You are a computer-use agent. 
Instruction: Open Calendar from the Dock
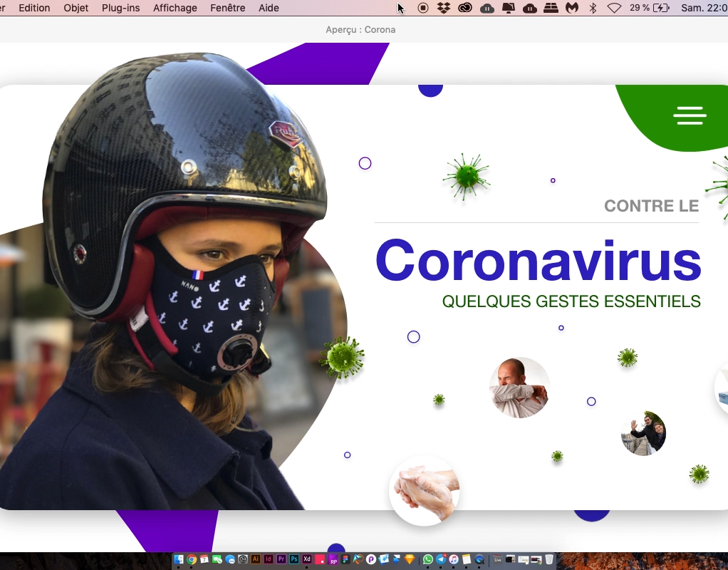click(204, 559)
